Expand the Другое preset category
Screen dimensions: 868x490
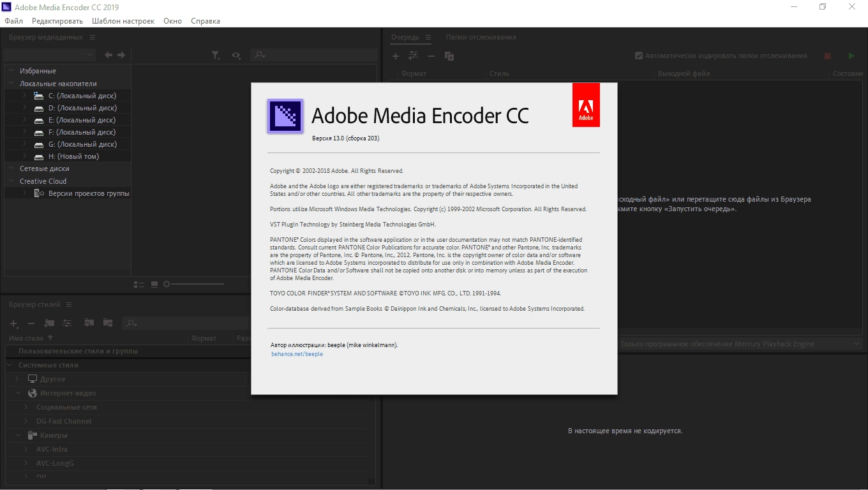pos(19,379)
